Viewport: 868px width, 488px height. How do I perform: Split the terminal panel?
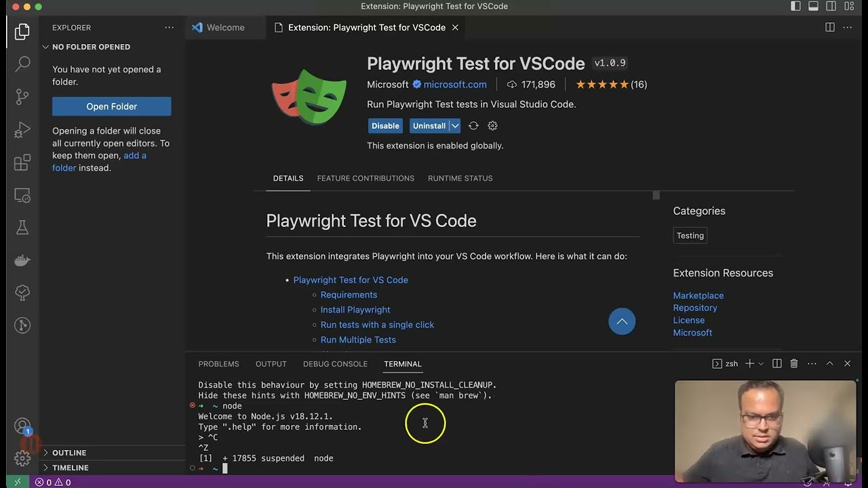click(777, 364)
